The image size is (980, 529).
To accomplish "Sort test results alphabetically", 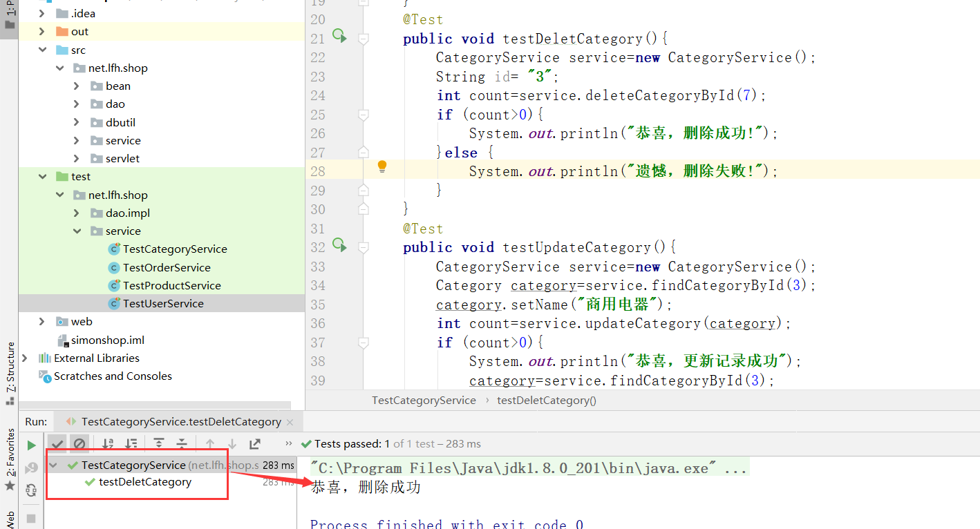I will coord(109,444).
